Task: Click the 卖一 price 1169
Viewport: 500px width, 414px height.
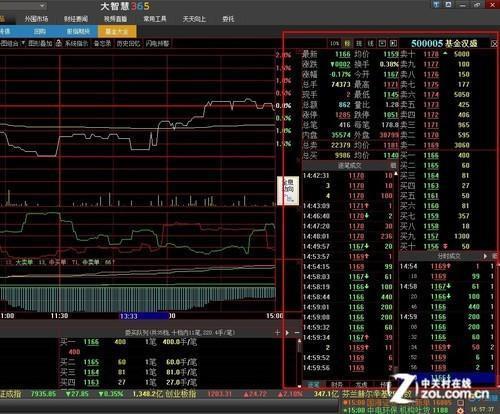Action: pyautogui.click(x=431, y=145)
